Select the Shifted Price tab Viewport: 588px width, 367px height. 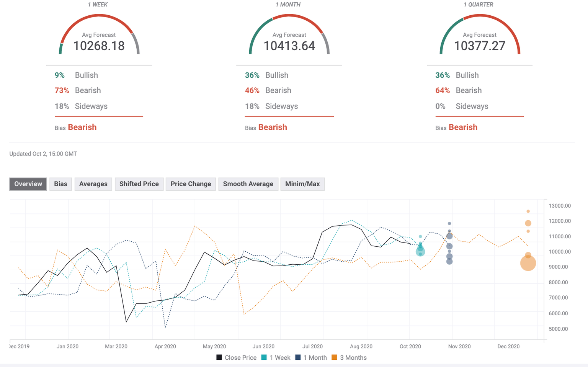[139, 184]
